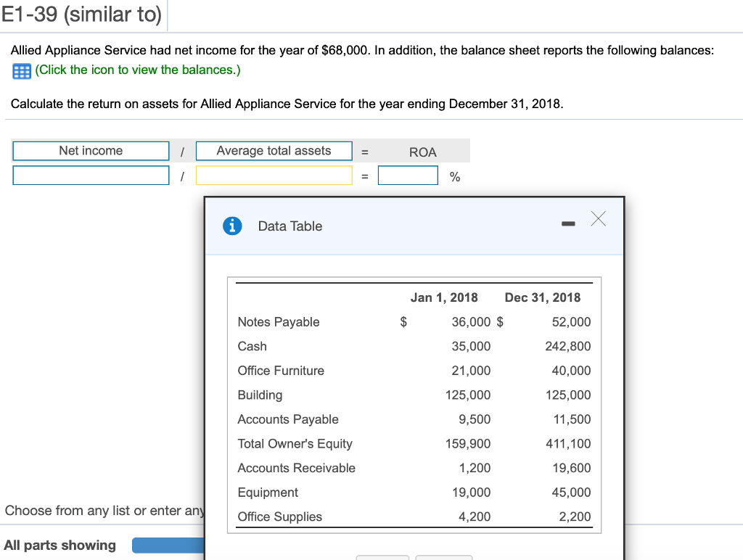Click the Accounts Payable value 9,500
743x560 pixels.
click(x=475, y=419)
